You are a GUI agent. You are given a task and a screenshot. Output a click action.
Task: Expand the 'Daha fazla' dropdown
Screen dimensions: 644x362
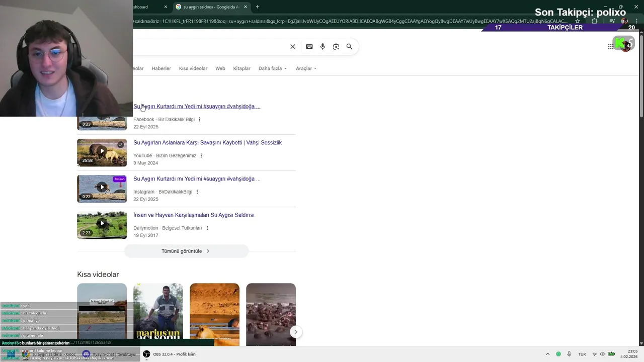coord(273,68)
